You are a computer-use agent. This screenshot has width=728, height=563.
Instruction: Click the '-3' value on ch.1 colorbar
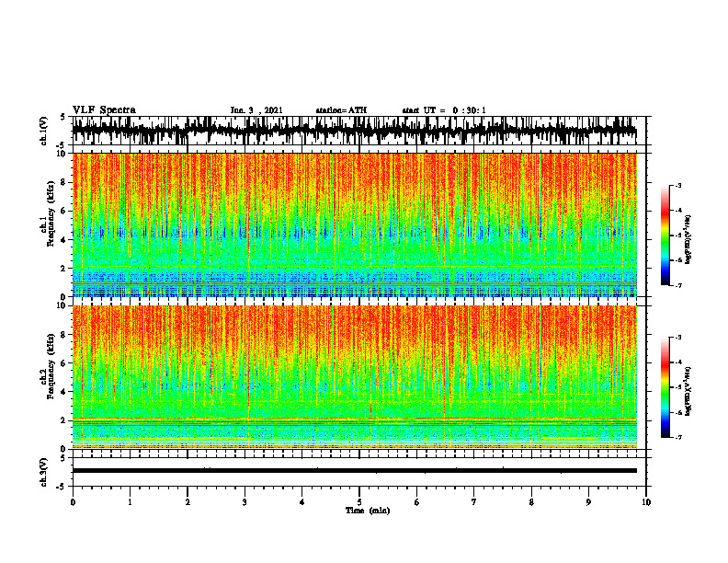pos(677,186)
